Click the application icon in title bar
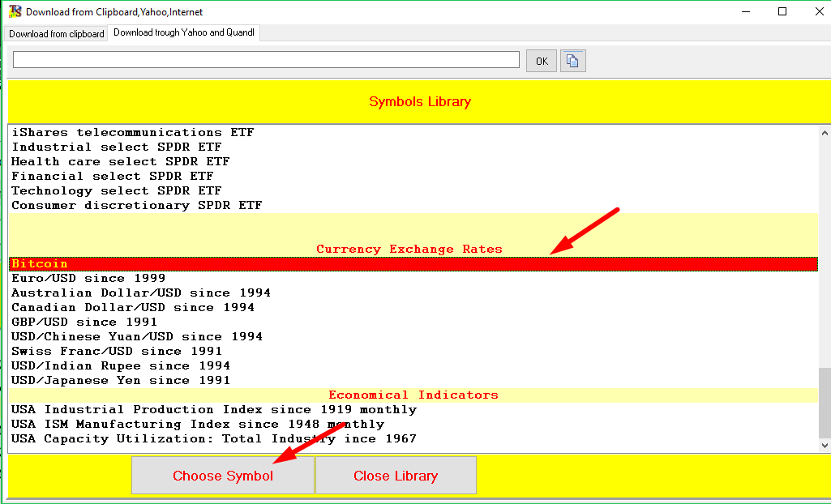 [x=15, y=11]
